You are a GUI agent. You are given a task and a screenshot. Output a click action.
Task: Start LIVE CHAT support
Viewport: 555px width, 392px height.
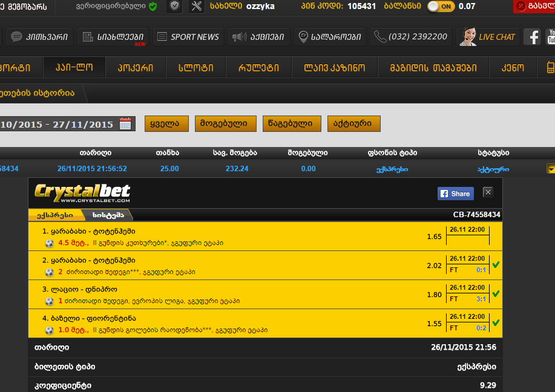[488, 37]
